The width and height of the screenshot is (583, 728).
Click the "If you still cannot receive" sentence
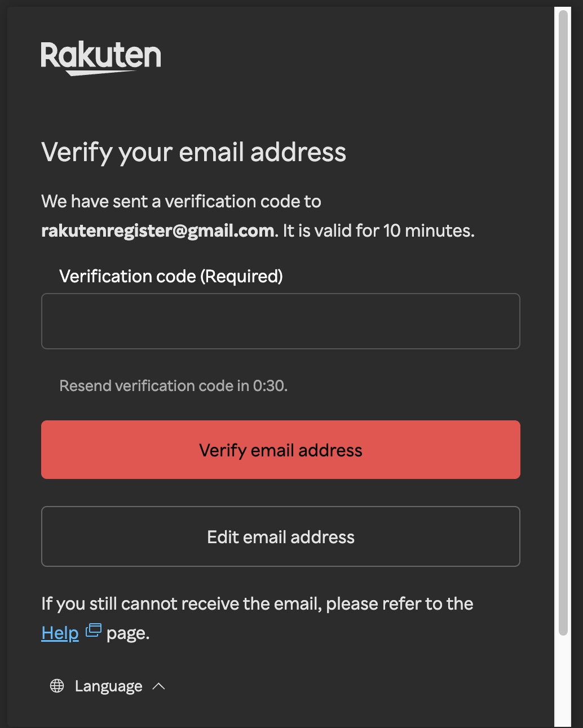(x=257, y=603)
